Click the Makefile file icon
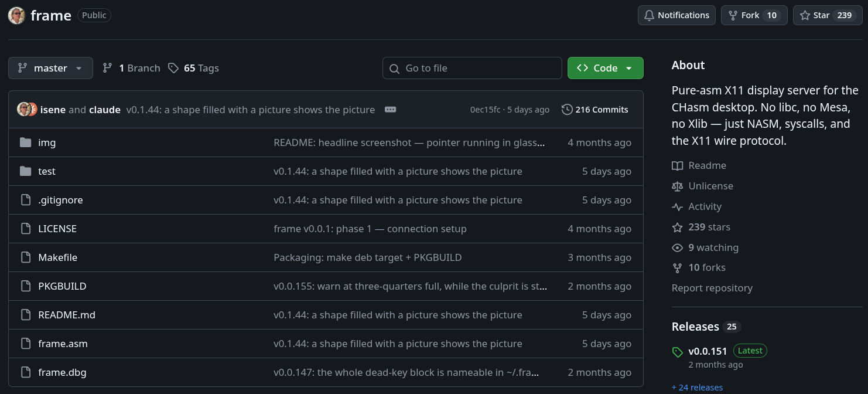This screenshot has width=868, height=394. click(x=25, y=257)
